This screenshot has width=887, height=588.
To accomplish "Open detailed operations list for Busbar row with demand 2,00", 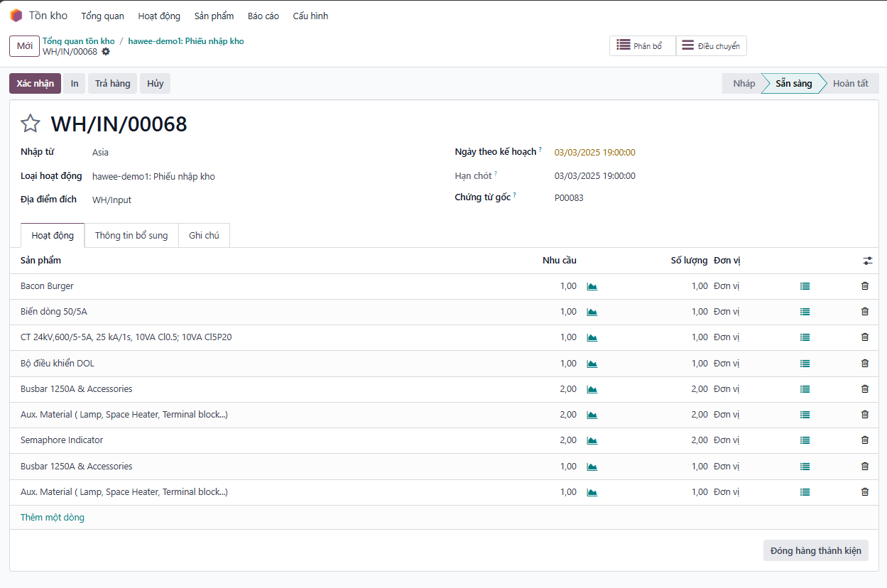I will click(805, 389).
